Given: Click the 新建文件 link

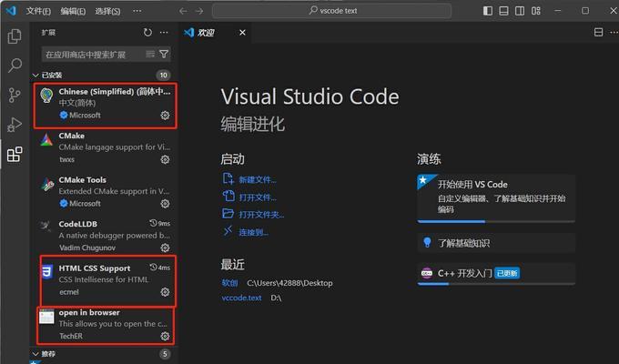Looking at the screenshot, I should (258, 180).
